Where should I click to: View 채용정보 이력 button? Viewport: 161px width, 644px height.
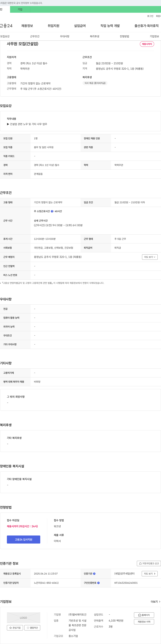tap(144, 622)
